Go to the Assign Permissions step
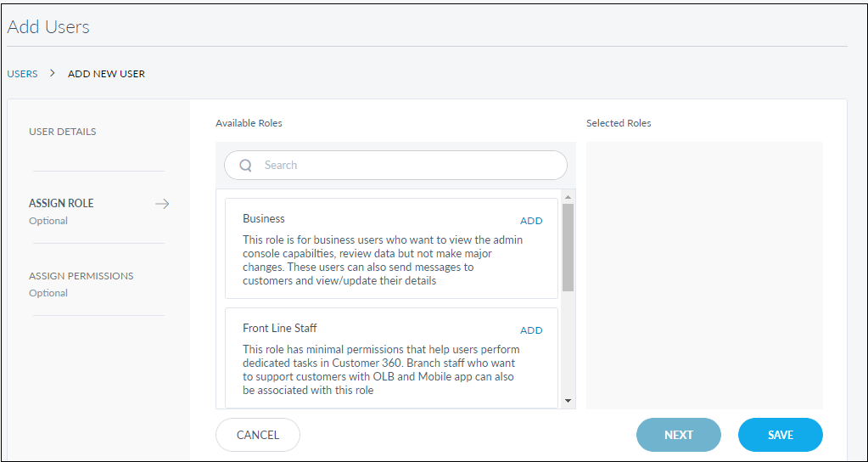 tap(81, 276)
